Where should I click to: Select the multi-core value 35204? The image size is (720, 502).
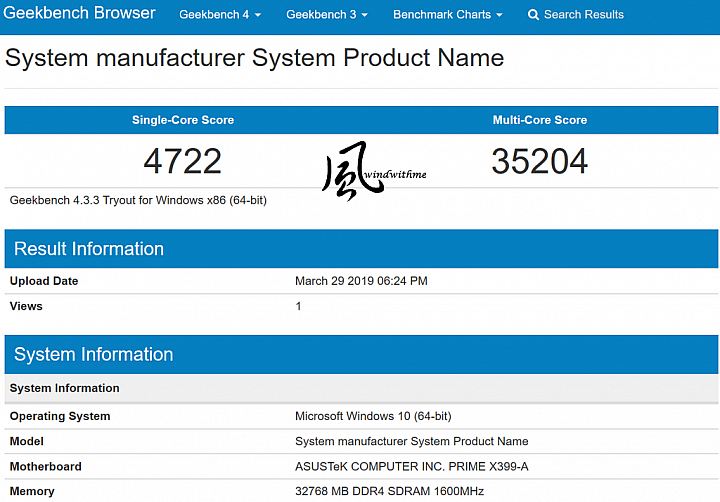click(x=540, y=161)
